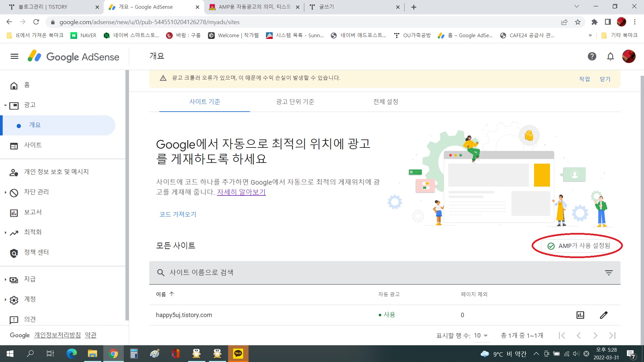Expand the 계정 section arrow

[x=5, y=300]
